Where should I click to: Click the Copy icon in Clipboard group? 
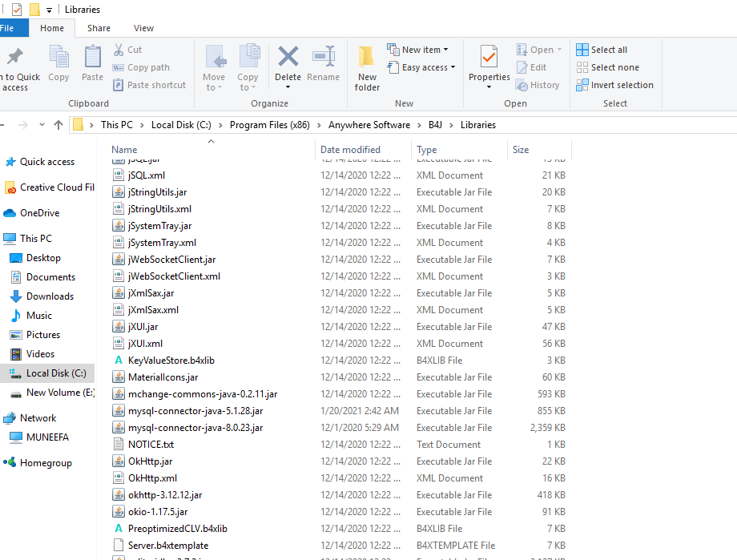pos(58,58)
